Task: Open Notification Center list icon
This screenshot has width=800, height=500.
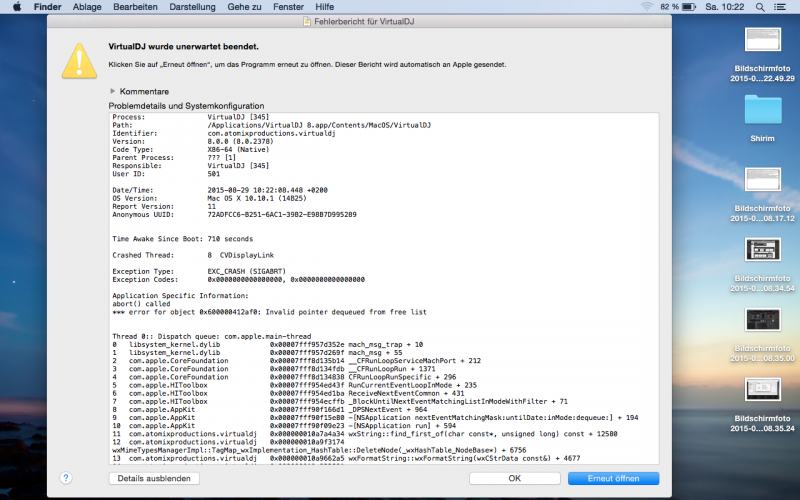Action: pyautogui.click(x=780, y=7)
